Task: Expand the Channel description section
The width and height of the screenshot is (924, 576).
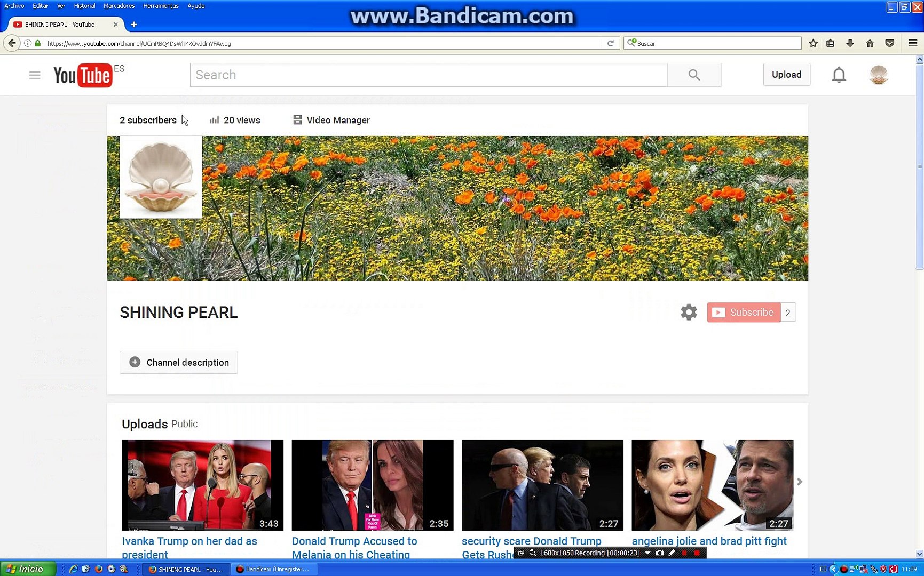Action: click(178, 362)
